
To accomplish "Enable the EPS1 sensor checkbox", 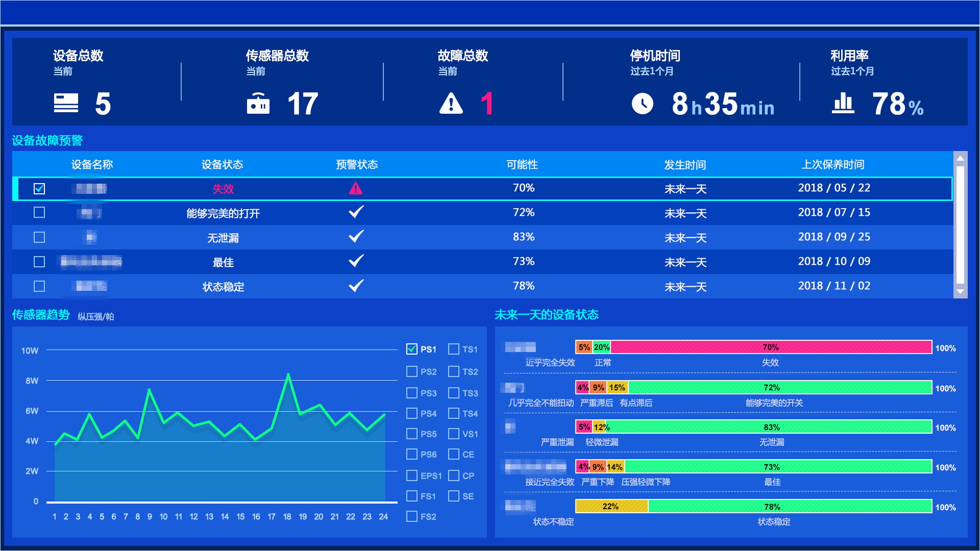I will [411, 475].
